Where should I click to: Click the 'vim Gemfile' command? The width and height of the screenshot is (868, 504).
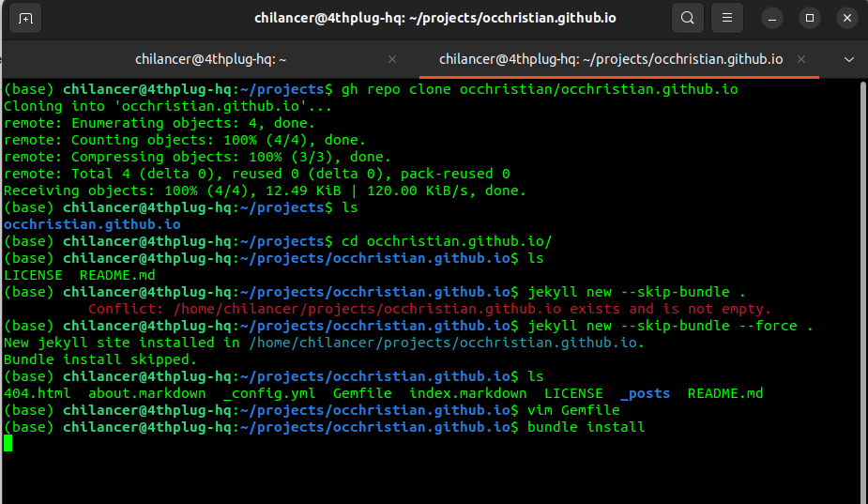coord(573,410)
